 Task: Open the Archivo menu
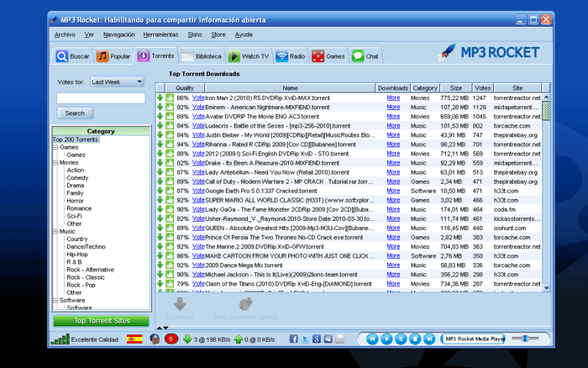(65, 34)
